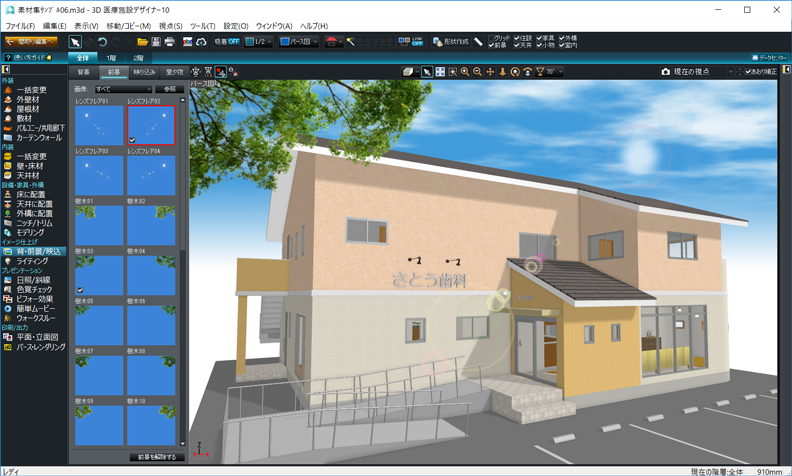Click the image gallery icon beside printer

tap(187, 42)
